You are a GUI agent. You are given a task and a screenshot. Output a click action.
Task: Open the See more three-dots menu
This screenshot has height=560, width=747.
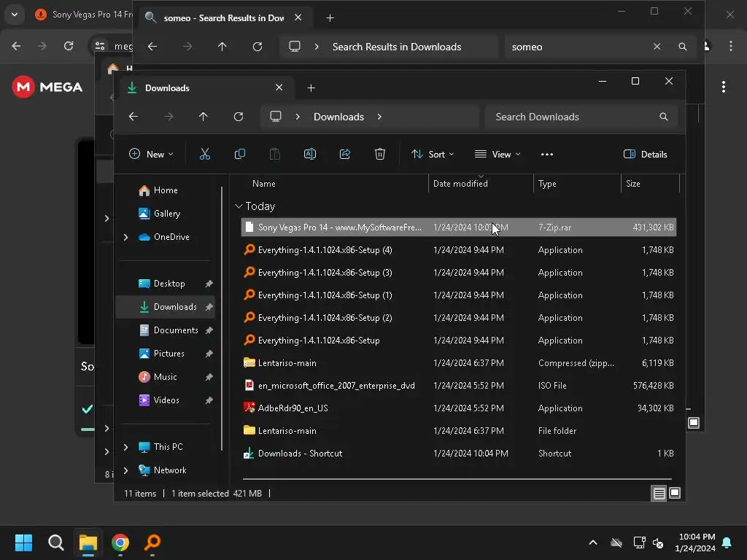click(x=547, y=155)
